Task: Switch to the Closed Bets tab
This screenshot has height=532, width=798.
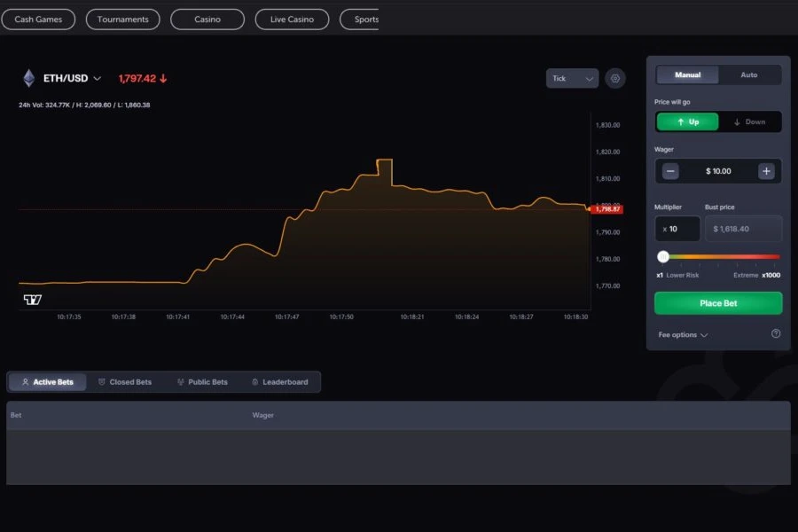Action: click(127, 381)
